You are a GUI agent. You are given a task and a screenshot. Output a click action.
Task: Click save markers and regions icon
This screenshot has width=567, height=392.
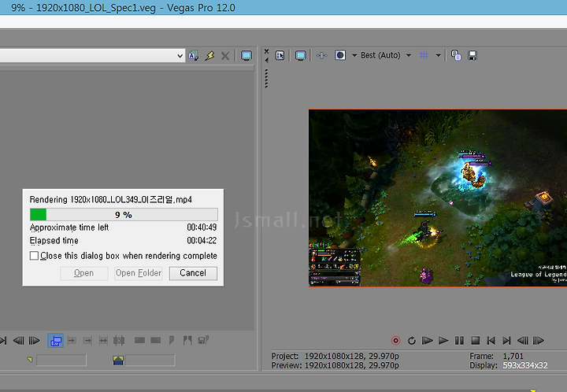[x=204, y=340]
